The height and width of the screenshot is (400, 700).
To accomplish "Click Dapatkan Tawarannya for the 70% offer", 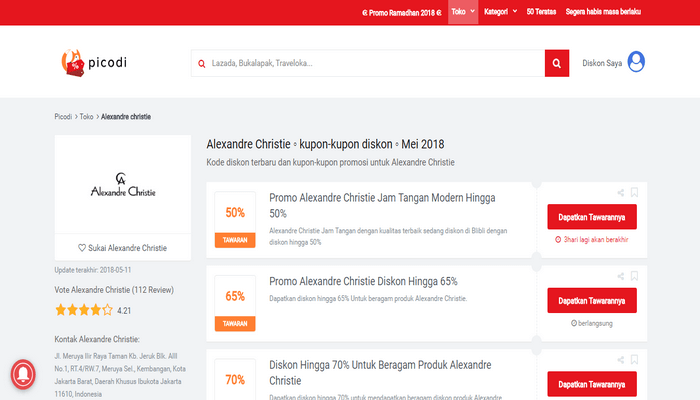I will pos(592,384).
